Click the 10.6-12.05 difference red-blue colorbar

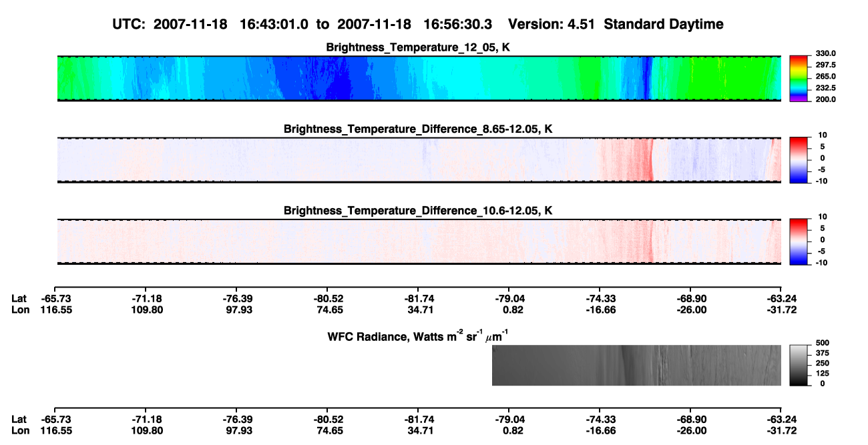(798, 241)
